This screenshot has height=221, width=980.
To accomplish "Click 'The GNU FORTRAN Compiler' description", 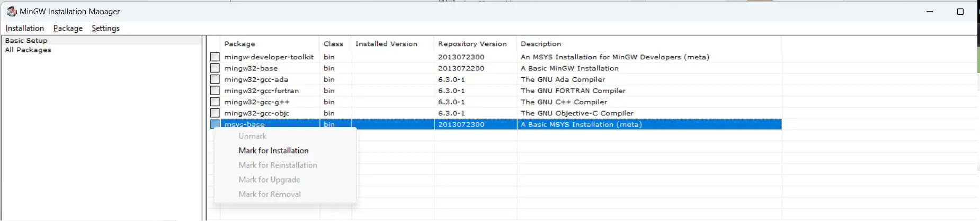I will pyautogui.click(x=573, y=90).
